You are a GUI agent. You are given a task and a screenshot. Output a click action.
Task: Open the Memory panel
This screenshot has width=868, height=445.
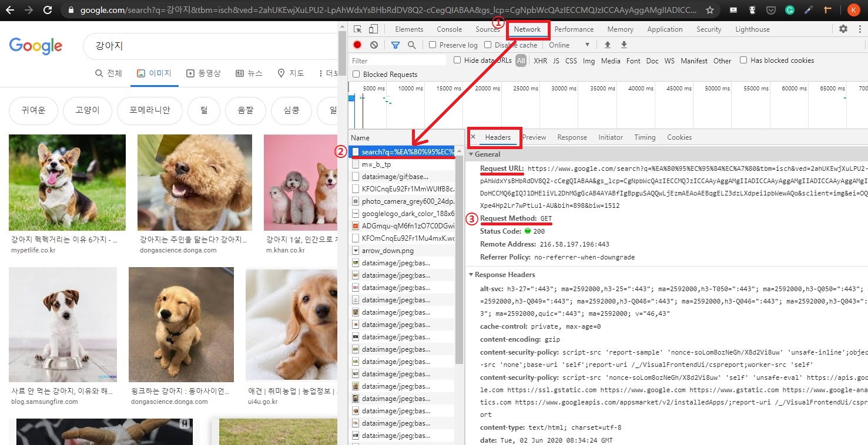[621, 29]
